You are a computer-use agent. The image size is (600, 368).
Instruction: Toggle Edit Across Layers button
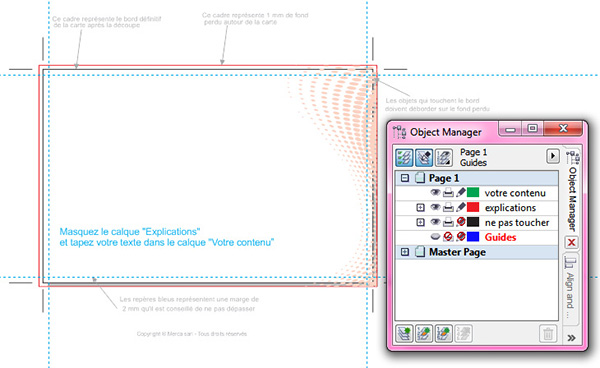tap(424, 157)
